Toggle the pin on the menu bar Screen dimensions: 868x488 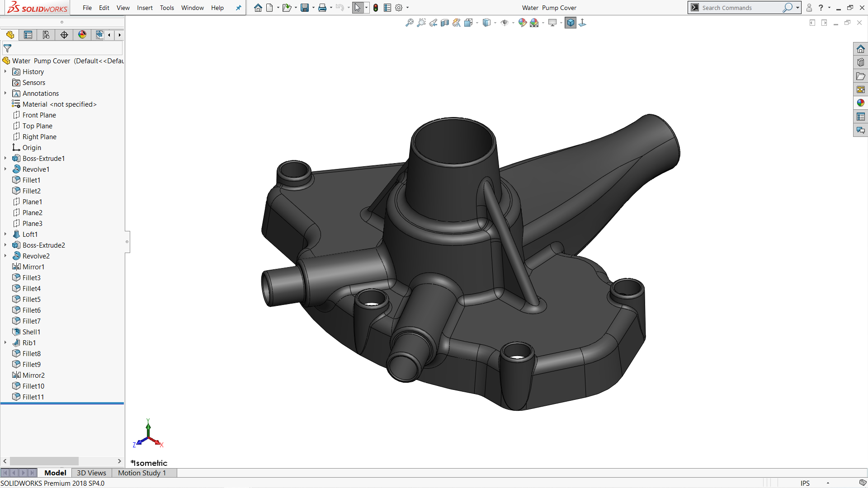238,8
